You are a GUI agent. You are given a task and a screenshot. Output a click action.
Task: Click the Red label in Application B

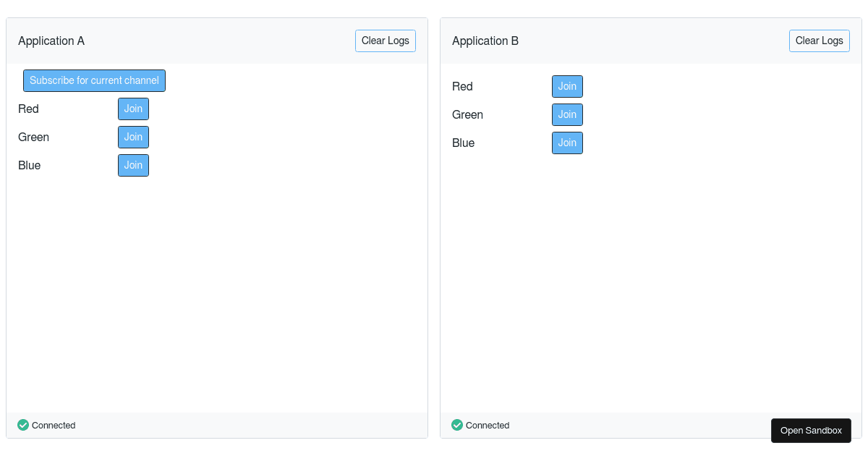click(462, 86)
